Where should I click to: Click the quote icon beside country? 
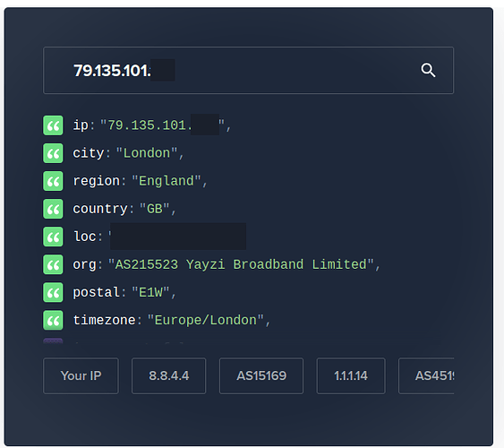(x=53, y=209)
